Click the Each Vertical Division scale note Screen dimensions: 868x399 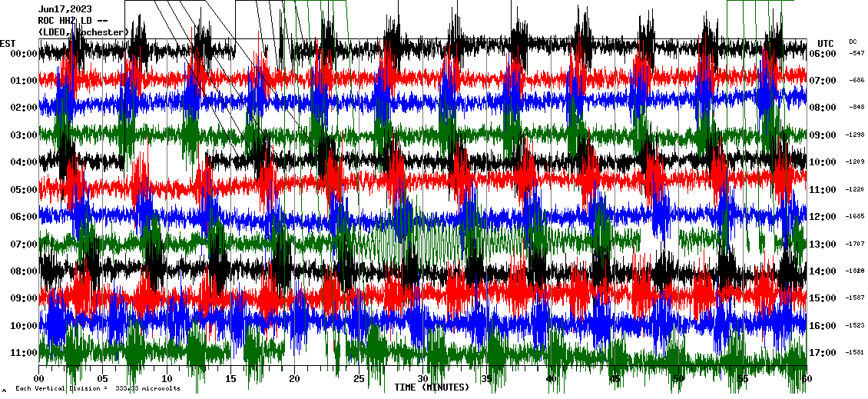click(x=98, y=388)
